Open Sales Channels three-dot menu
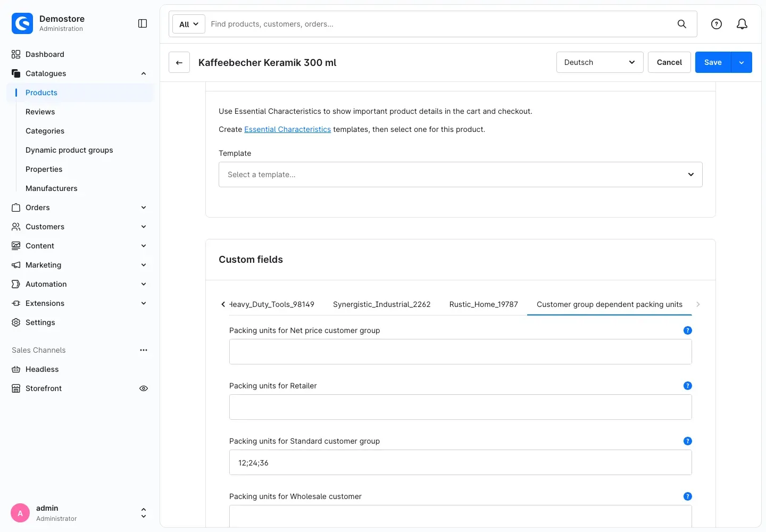766x532 pixels. (144, 350)
